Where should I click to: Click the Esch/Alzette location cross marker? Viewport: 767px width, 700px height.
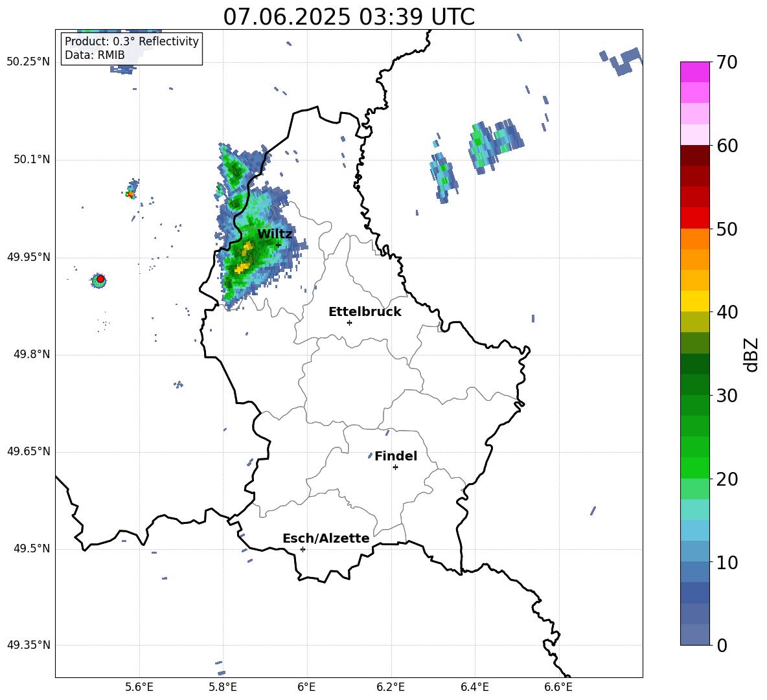click(x=303, y=549)
